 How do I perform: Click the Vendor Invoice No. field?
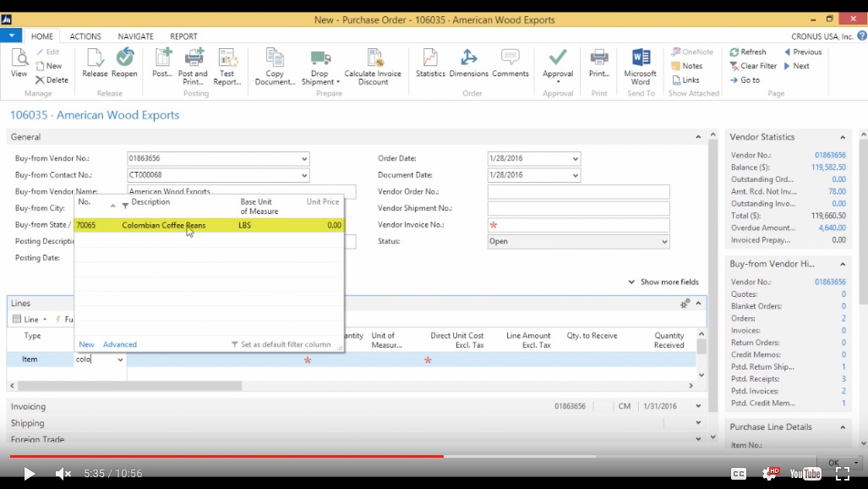tap(578, 225)
